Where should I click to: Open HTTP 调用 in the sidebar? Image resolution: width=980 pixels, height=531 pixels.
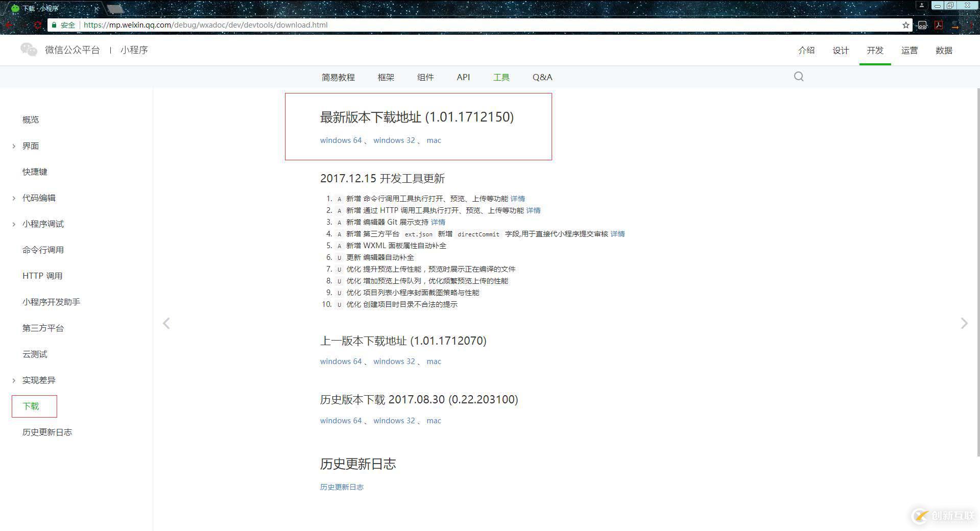coord(42,276)
